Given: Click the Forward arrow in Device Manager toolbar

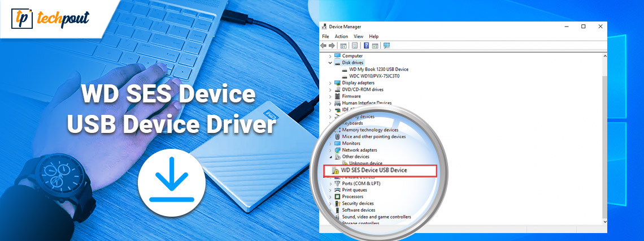Looking at the screenshot, I should [332, 46].
